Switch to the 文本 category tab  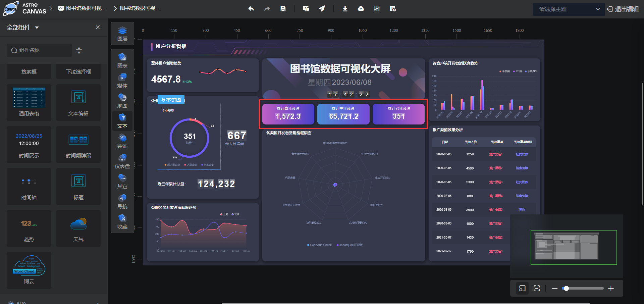pyautogui.click(x=122, y=121)
